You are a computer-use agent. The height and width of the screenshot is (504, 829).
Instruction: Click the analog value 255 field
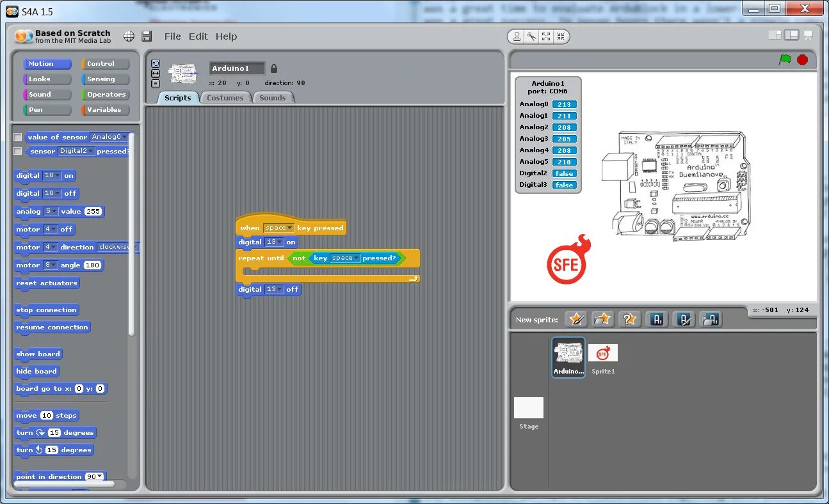pyautogui.click(x=93, y=211)
